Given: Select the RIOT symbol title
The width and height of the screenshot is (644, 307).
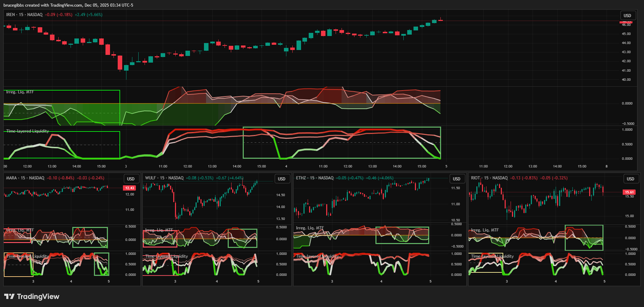Looking at the screenshot, I should click(x=475, y=178).
